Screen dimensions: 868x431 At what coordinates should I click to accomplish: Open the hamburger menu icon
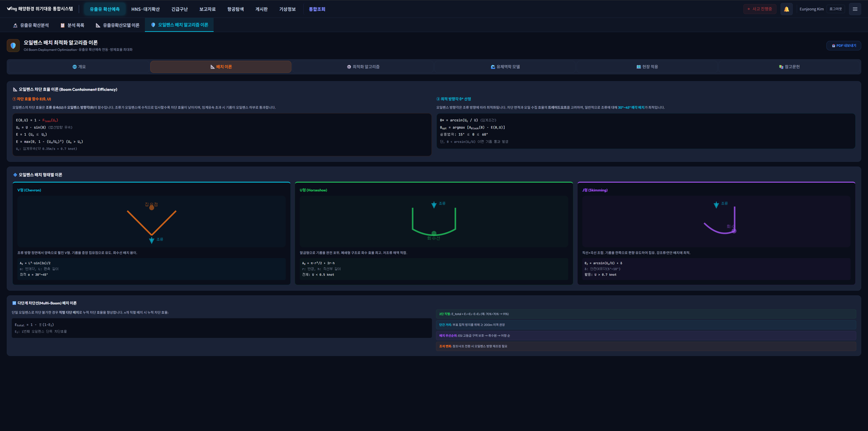[x=855, y=9]
